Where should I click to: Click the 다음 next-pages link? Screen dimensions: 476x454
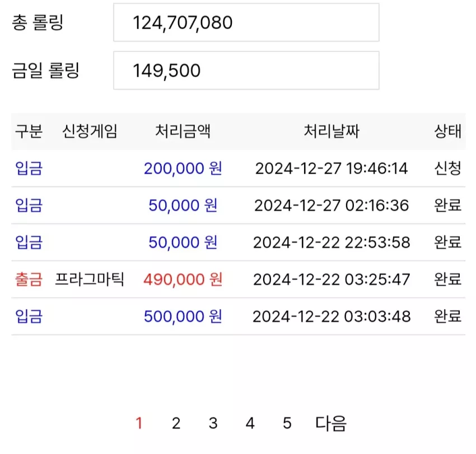tap(330, 423)
